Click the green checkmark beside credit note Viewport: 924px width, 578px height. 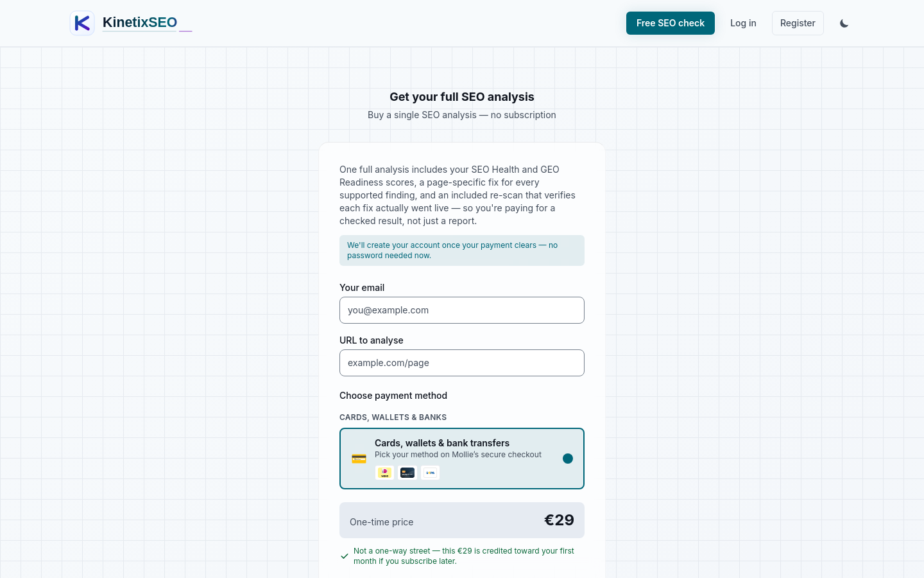coord(345,556)
